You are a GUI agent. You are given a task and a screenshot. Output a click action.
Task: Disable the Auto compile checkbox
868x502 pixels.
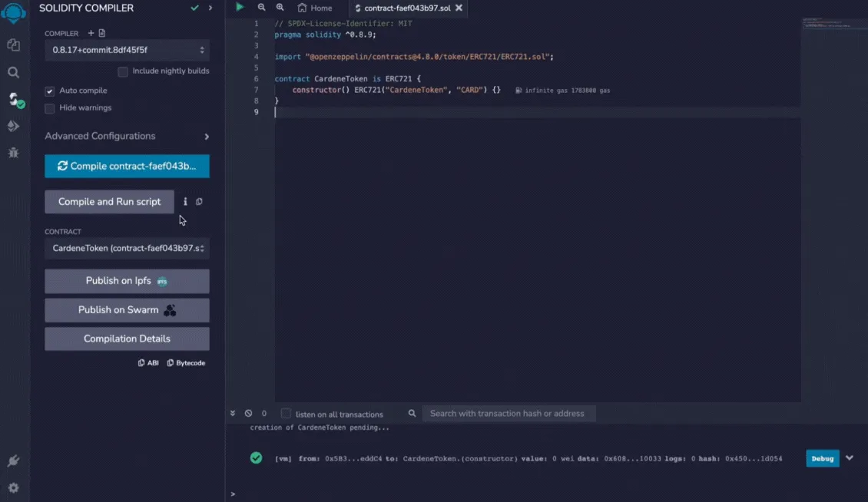click(50, 91)
